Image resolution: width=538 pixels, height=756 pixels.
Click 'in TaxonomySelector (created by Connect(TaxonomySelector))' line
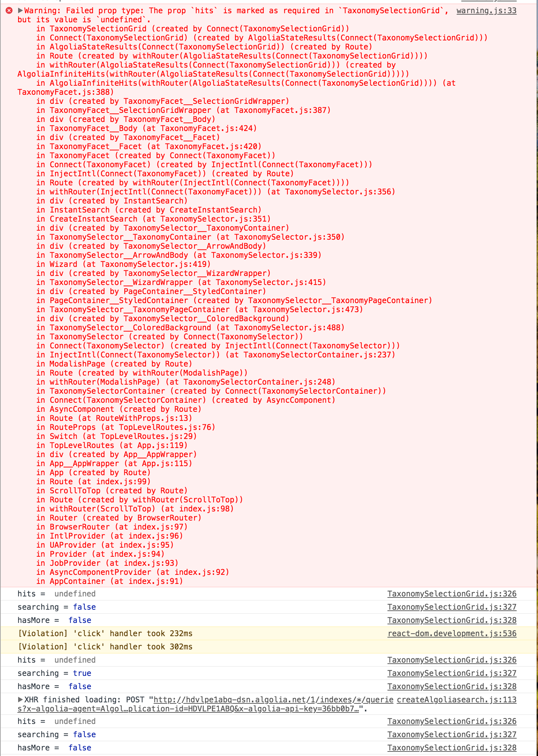(169, 337)
